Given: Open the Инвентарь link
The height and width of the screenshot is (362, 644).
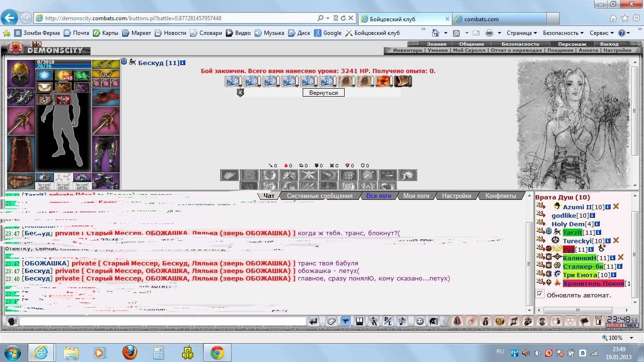Looking at the screenshot, I should (x=408, y=50).
